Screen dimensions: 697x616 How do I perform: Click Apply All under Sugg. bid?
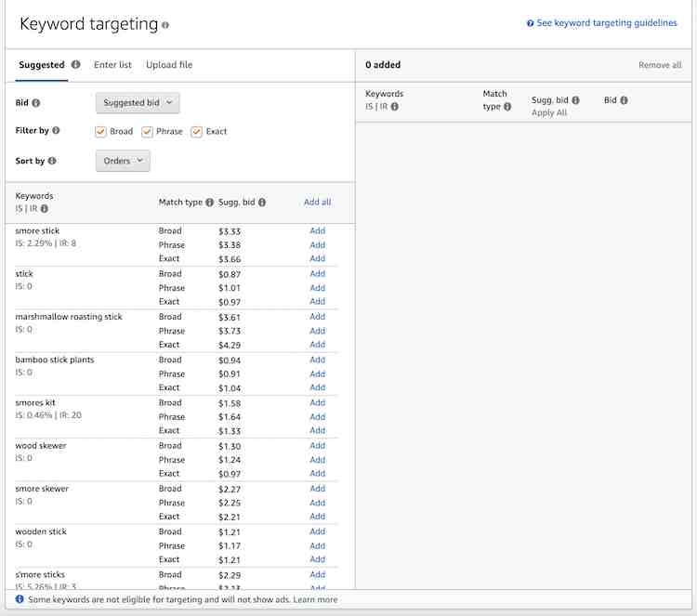[x=549, y=113]
